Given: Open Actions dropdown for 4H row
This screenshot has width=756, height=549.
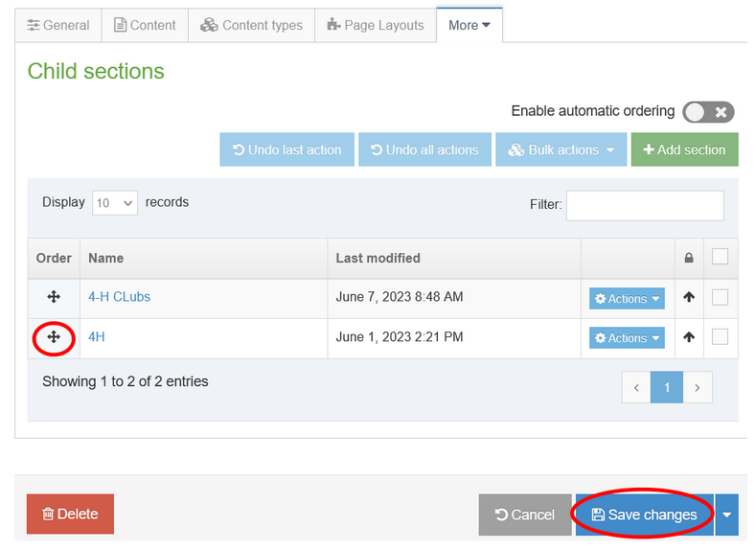Looking at the screenshot, I should tap(627, 338).
